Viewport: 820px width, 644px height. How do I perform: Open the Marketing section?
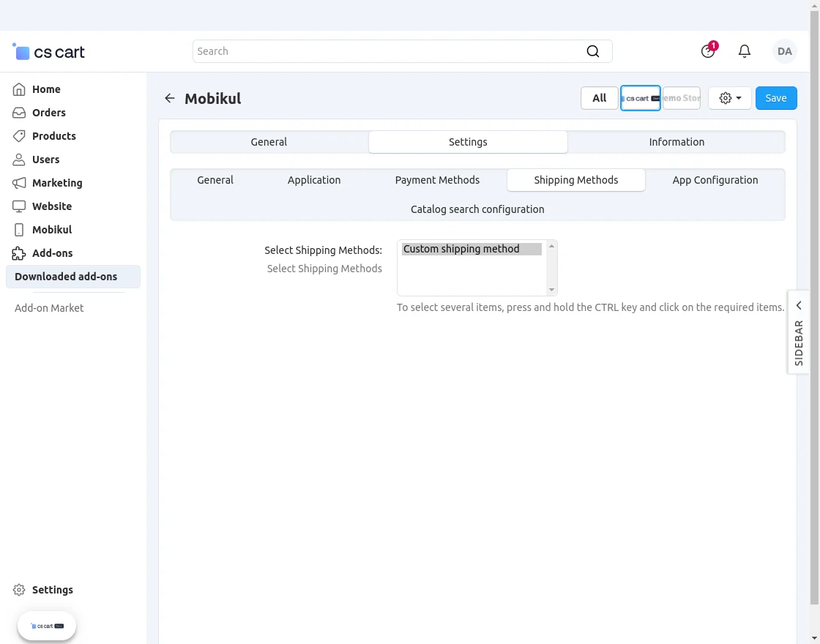click(56, 183)
